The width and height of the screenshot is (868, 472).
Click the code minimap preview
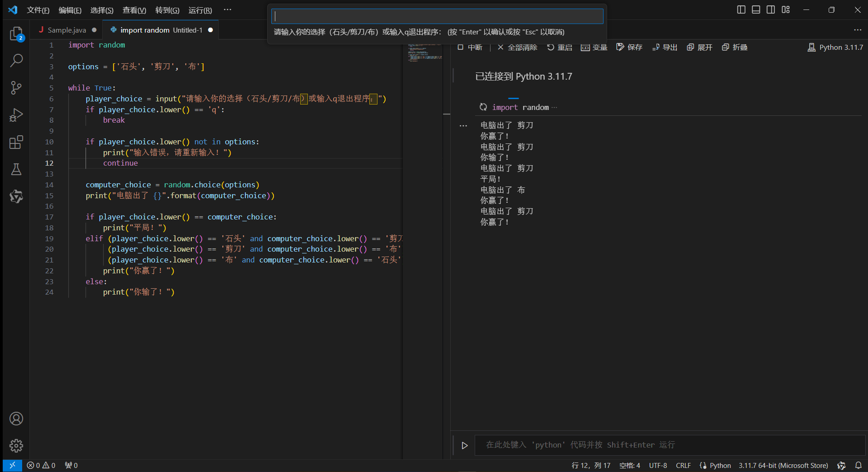point(425,52)
